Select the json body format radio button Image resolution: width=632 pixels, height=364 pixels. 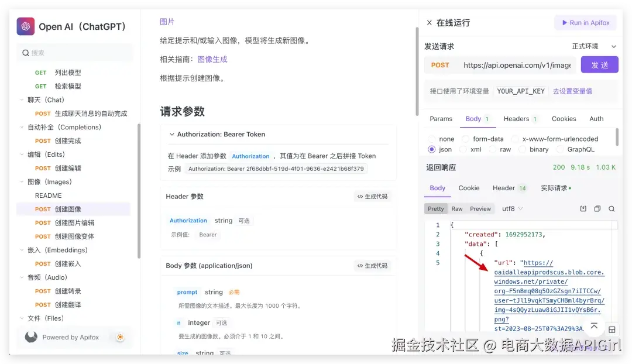(x=431, y=149)
